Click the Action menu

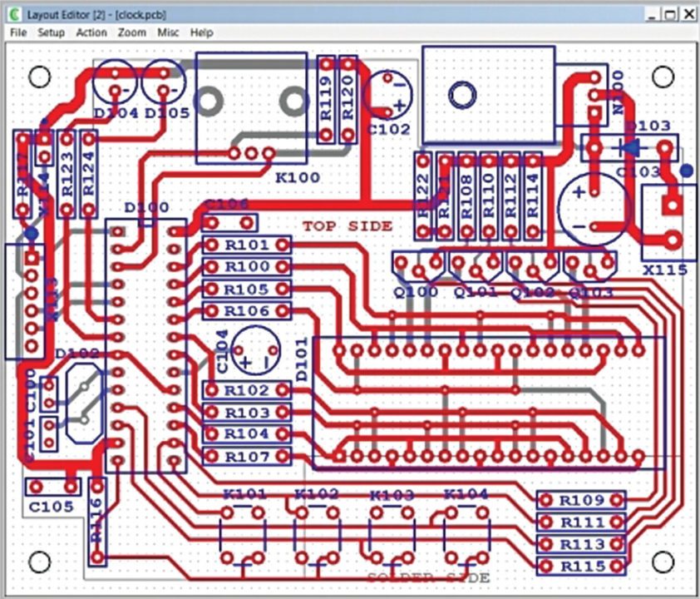[91, 32]
